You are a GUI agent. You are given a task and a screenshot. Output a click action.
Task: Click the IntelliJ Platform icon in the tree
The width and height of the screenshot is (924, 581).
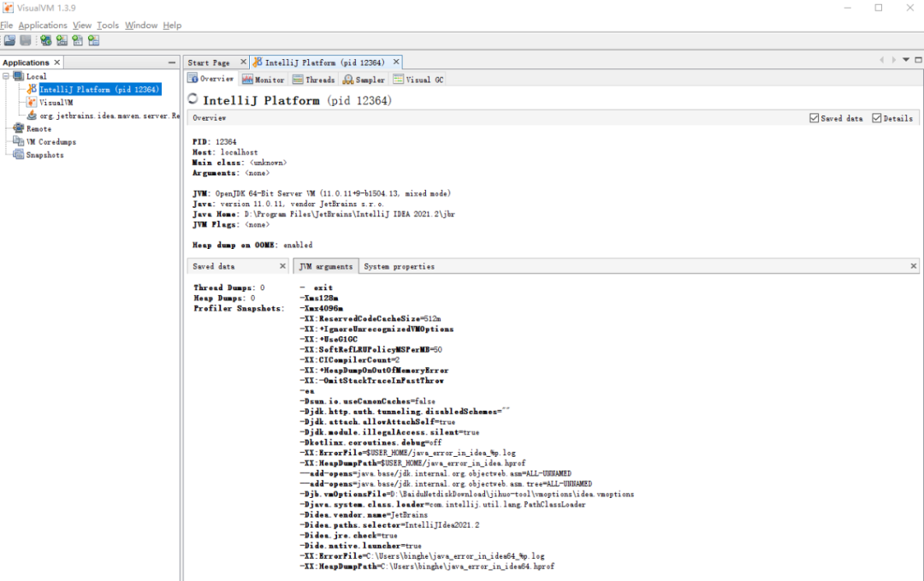coord(32,89)
